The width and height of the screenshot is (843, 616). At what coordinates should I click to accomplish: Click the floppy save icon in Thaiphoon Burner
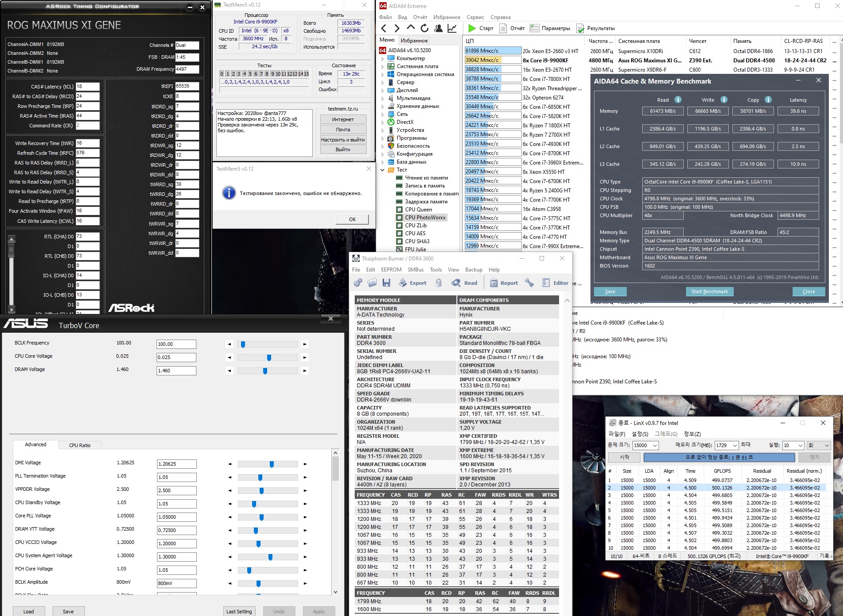[387, 283]
